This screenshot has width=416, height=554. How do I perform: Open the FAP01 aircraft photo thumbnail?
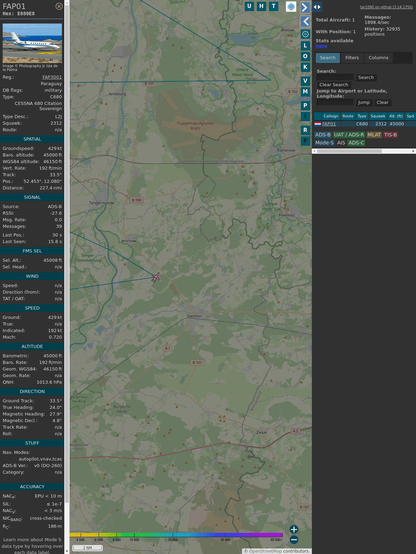pos(32,43)
